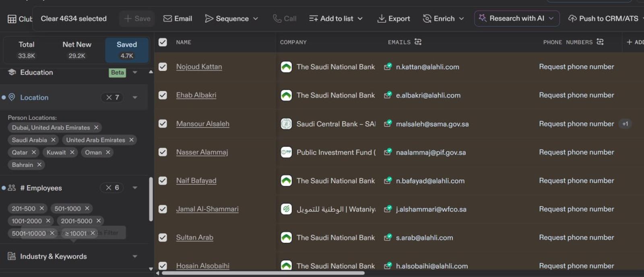This screenshot has height=277, width=644.
Task: Click the Industry & Keywords building icon
Action: (x=12, y=256)
